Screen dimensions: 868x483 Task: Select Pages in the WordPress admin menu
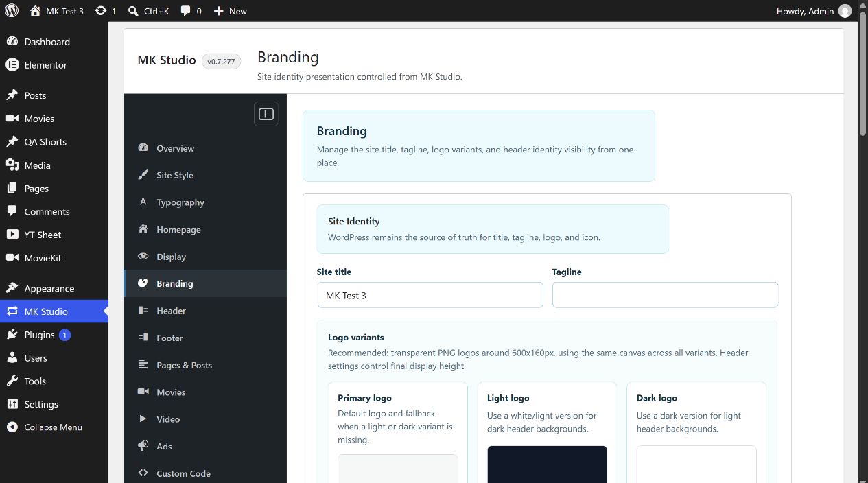pos(54,189)
